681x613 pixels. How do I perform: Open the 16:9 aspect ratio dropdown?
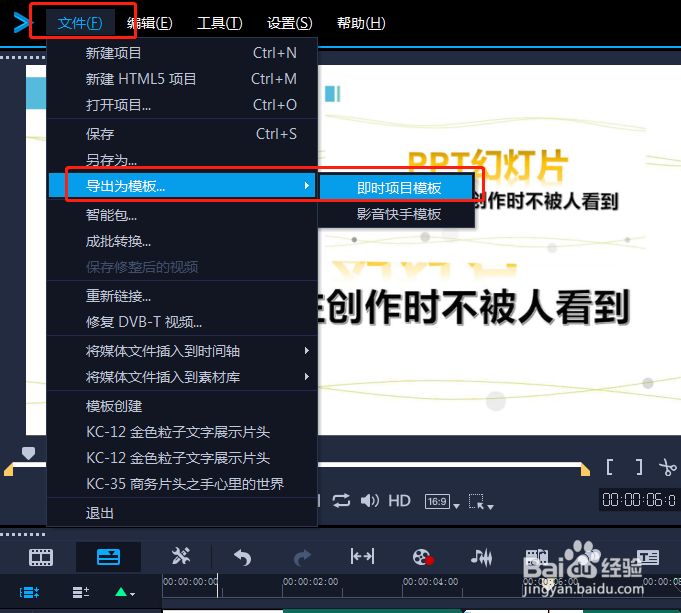(442, 502)
